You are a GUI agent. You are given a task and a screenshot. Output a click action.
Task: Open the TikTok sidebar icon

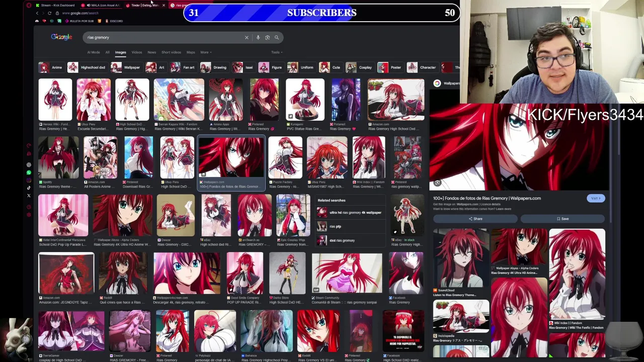coord(29,188)
